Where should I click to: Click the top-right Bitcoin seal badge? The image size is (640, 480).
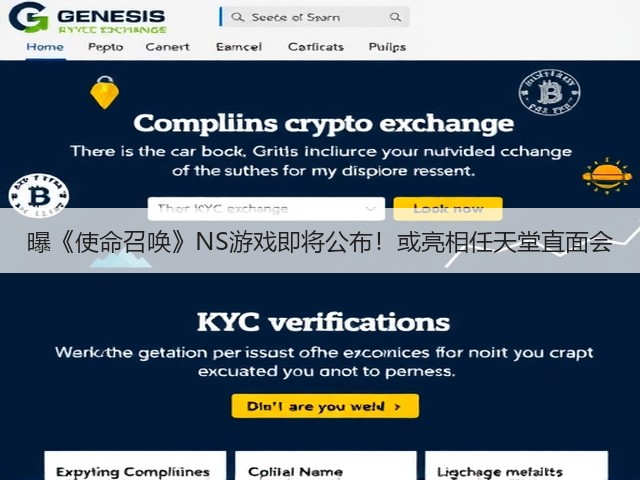(x=549, y=92)
